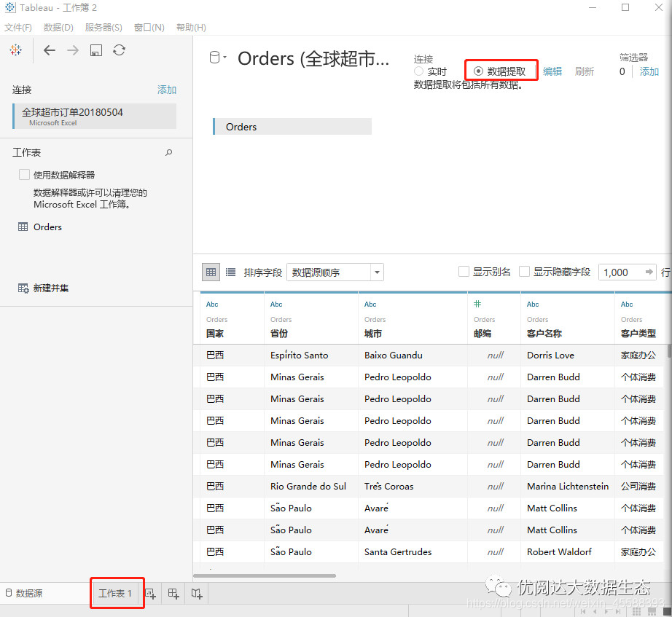Toggle the 显示别名 checkbox
This screenshot has height=617, width=672.
pyautogui.click(x=464, y=271)
